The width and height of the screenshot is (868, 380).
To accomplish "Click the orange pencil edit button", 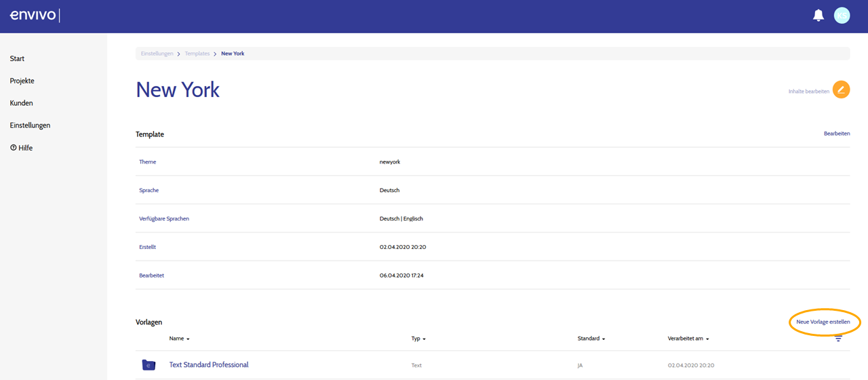I will 841,90.
